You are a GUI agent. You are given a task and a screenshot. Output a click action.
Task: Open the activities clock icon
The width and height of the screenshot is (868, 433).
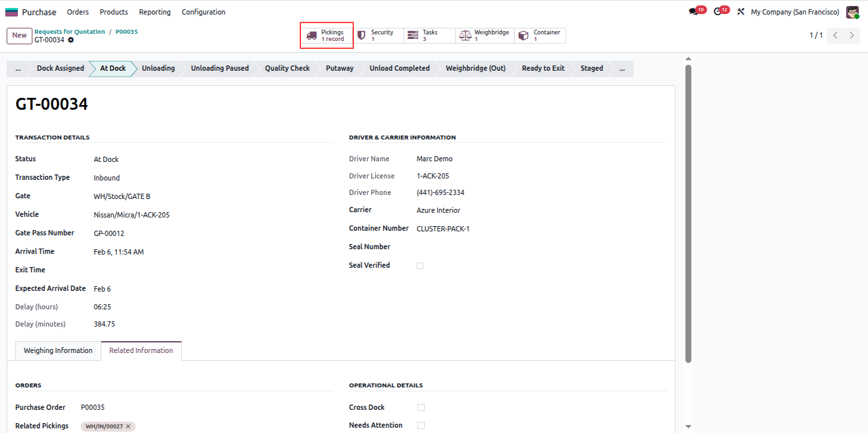point(718,12)
